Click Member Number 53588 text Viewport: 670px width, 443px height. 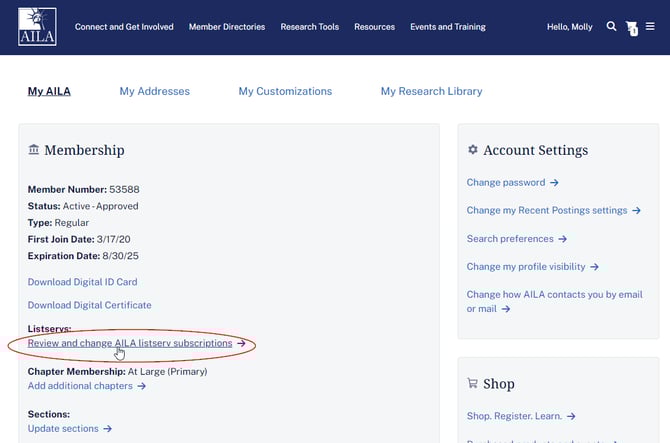click(84, 189)
